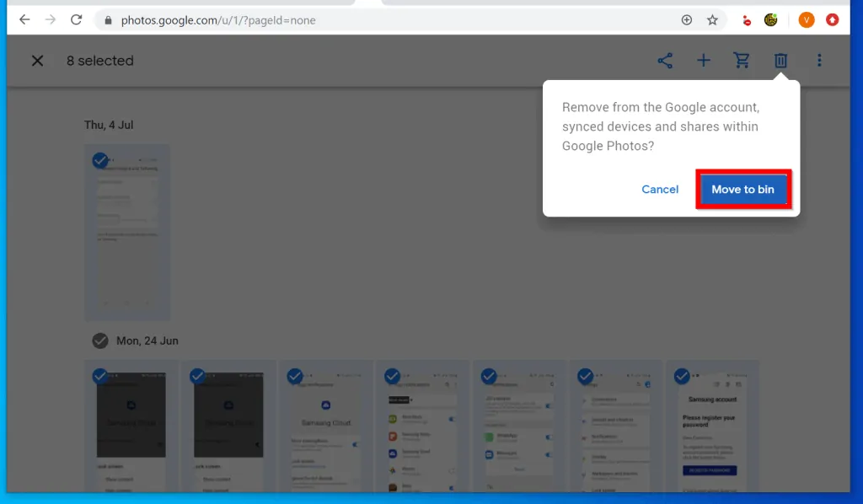Clear selection with the X icon
The width and height of the screenshot is (863, 504).
pos(37,61)
